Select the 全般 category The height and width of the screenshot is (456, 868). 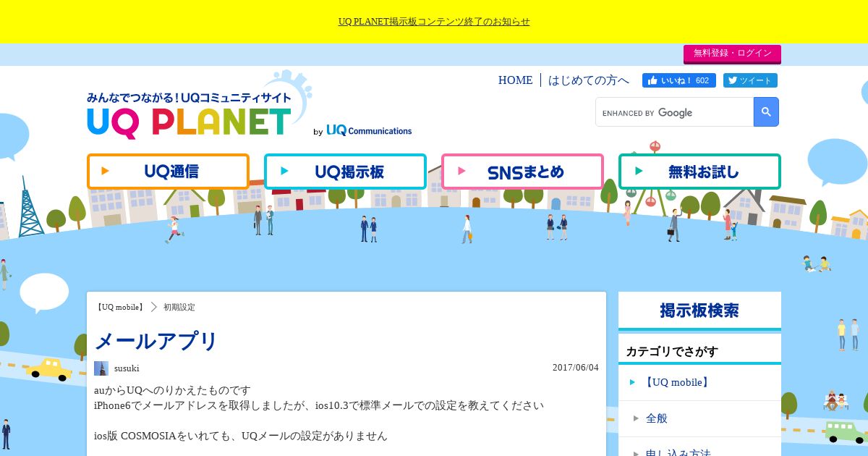pyautogui.click(x=699, y=418)
